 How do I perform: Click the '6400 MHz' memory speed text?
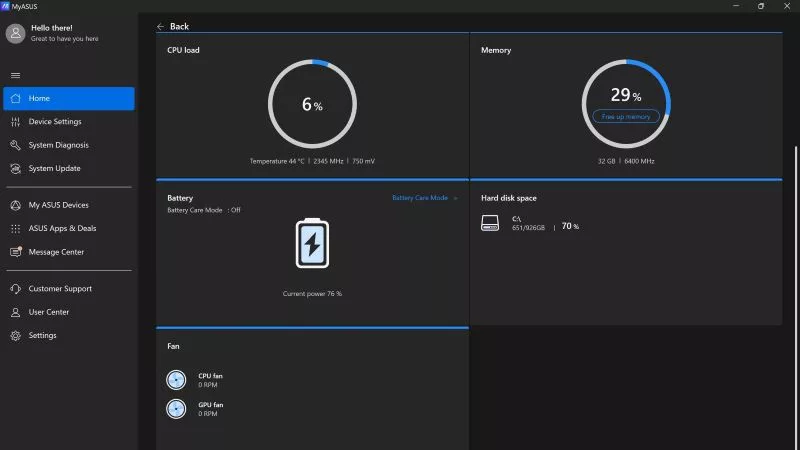click(639, 161)
